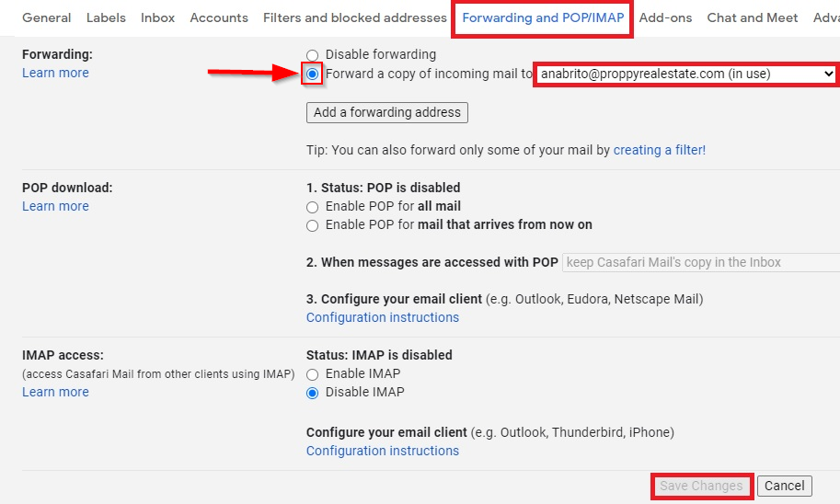Viewport: 840px width, 504px height.
Task: Open the creating a filter link
Action: coord(659,150)
